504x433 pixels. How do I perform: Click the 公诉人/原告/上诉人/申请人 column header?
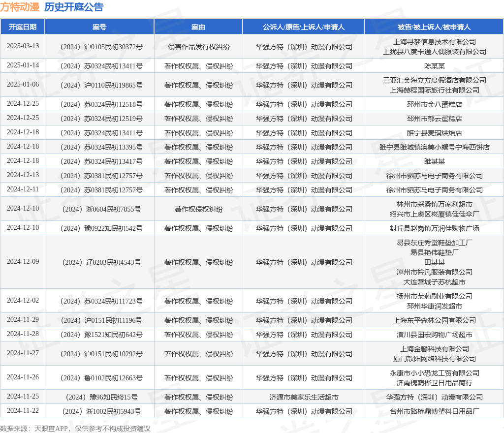(304, 27)
